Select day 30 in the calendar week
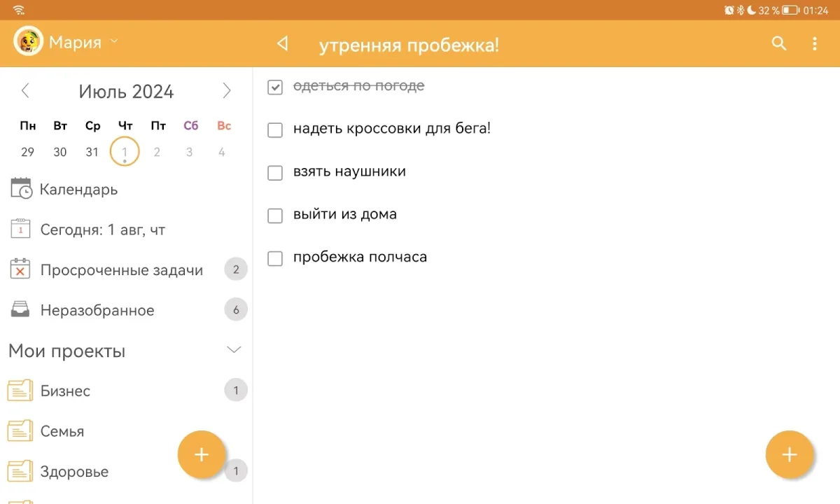Viewport: 840px width, 504px height. point(60,152)
